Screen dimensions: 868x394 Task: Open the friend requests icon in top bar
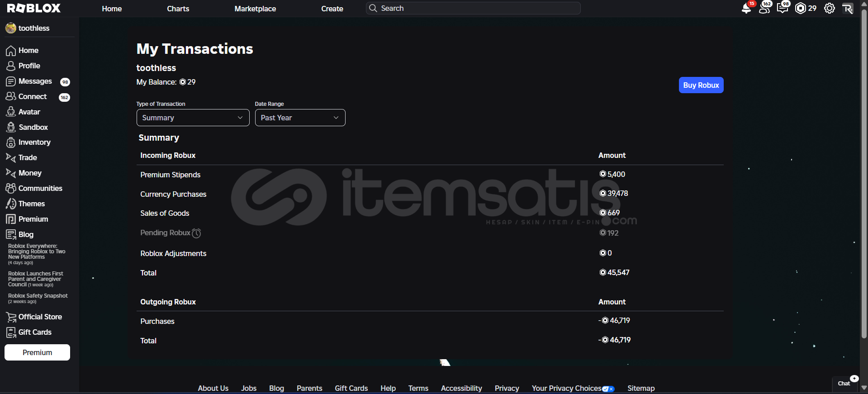[764, 8]
